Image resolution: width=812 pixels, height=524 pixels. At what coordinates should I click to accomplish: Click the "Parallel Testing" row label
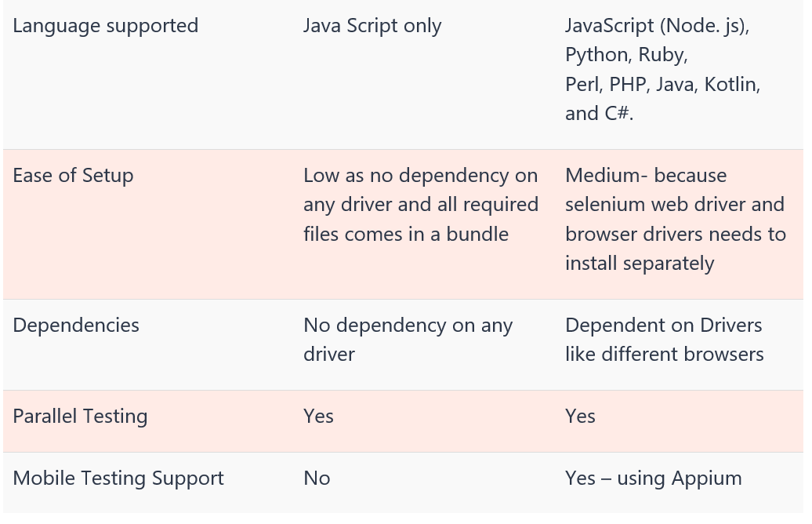(x=80, y=417)
